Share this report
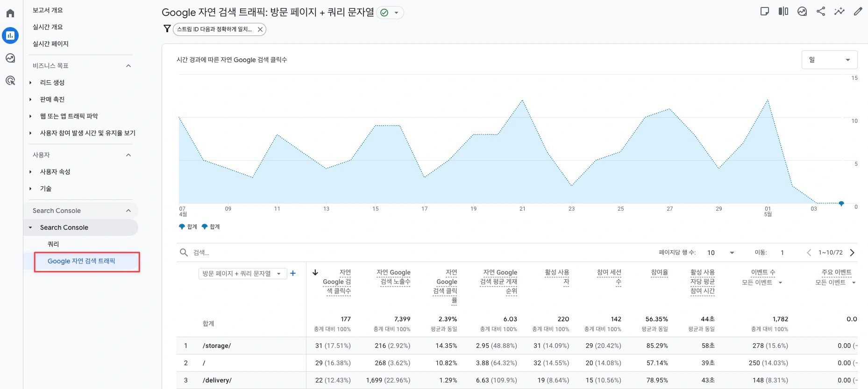Viewport: 868px width, 389px height. tap(821, 12)
